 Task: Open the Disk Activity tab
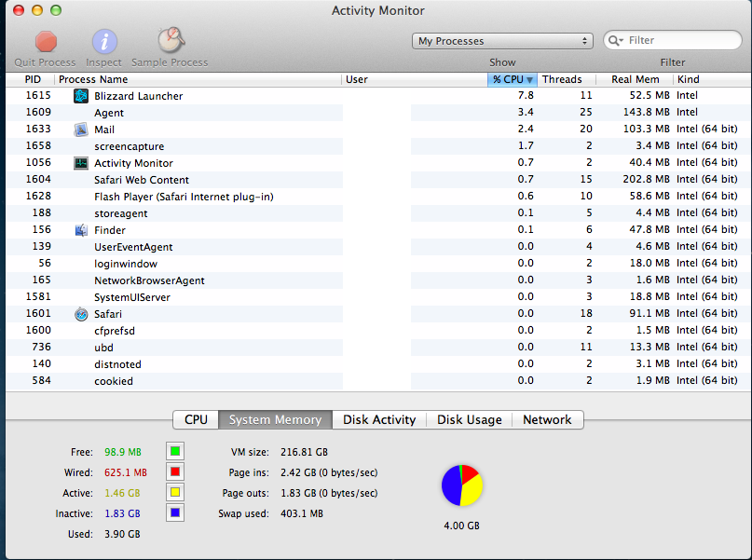[379, 419]
